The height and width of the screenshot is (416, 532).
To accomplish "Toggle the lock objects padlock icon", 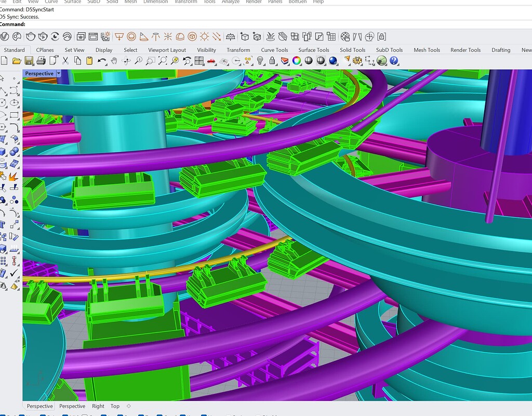I will pos(271,61).
